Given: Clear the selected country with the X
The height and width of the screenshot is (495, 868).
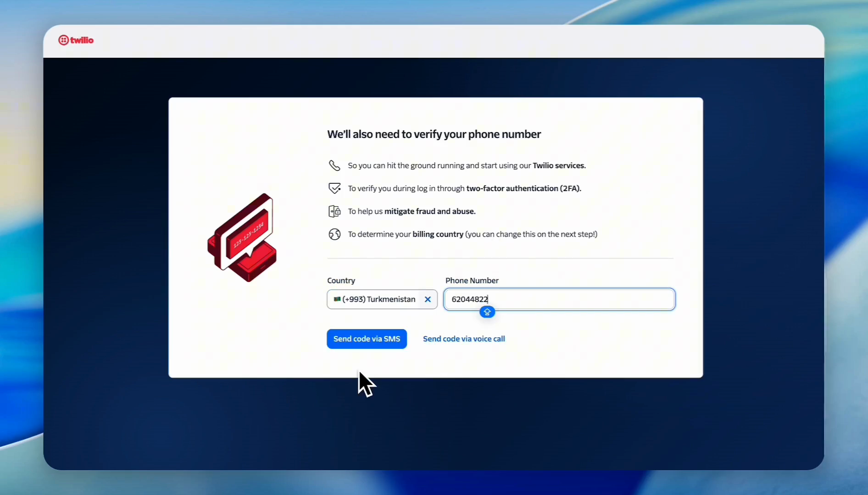Looking at the screenshot, I should [428, 299].
